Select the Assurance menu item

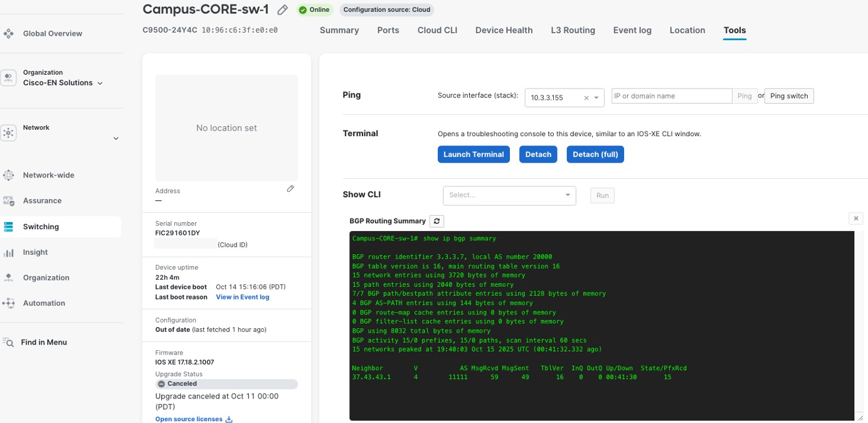[43, 201]
